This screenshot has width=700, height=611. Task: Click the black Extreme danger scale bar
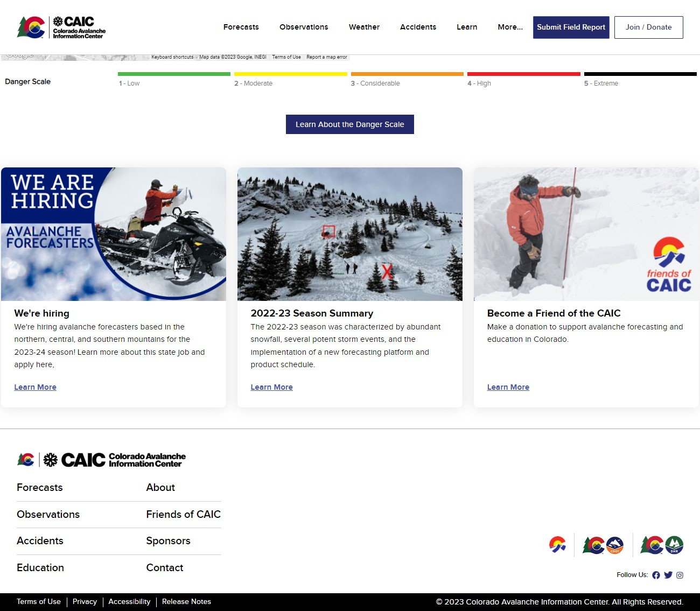point(640,74)
